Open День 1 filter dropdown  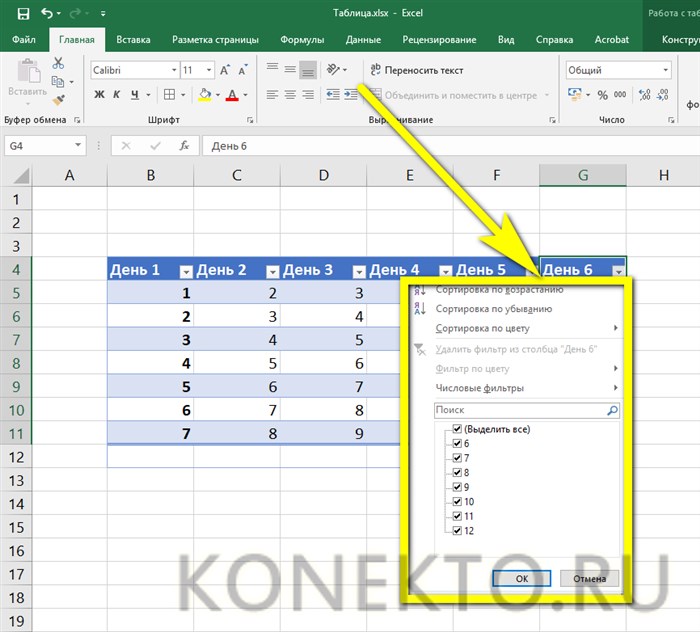pos(186,271)
